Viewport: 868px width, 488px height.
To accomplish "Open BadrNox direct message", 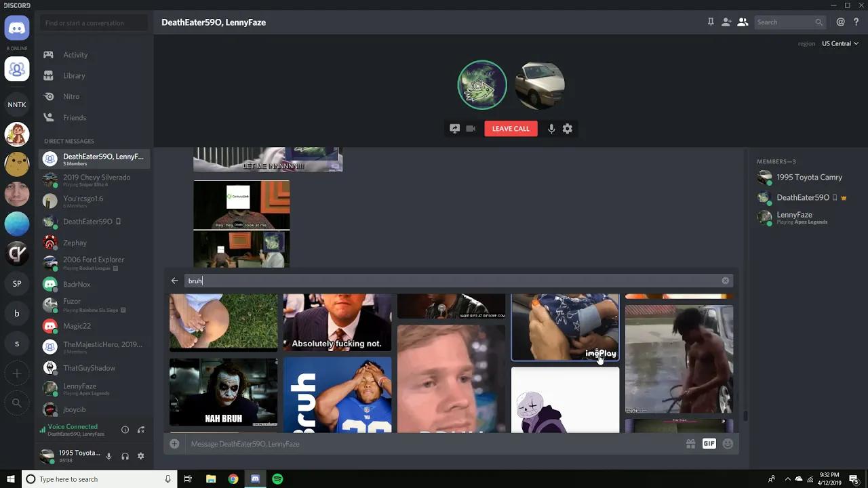I will click(x=94, y=285).
